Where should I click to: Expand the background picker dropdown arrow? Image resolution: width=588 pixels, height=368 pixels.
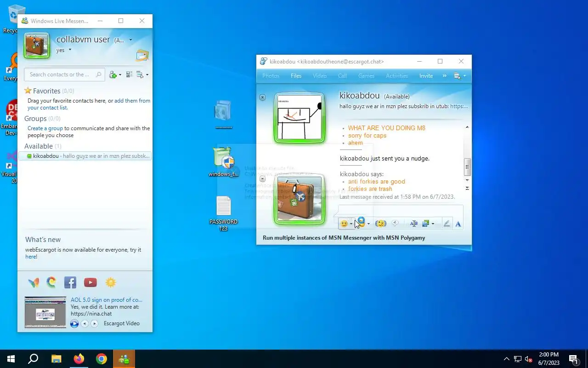[433, 224]
